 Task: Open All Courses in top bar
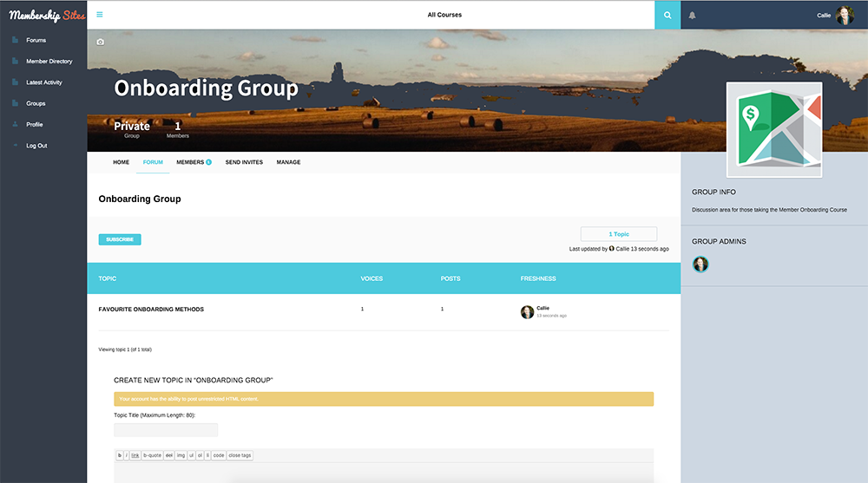coord(444,15)
